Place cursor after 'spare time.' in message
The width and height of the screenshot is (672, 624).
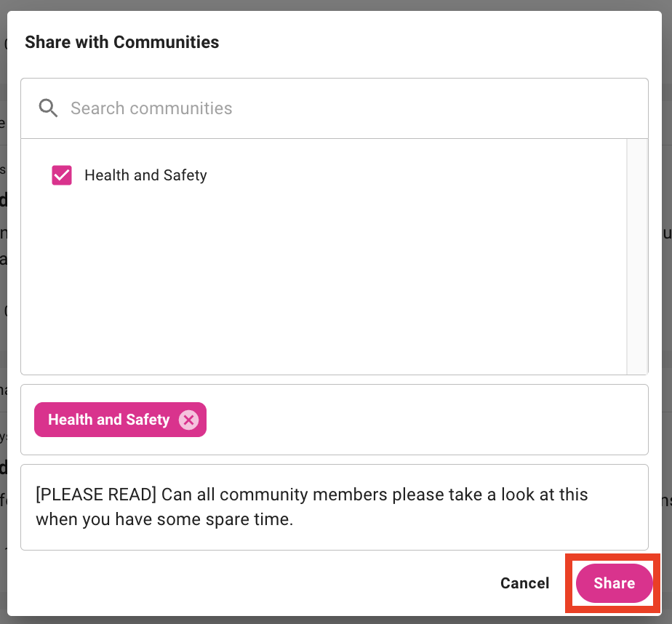coord(294,521)
